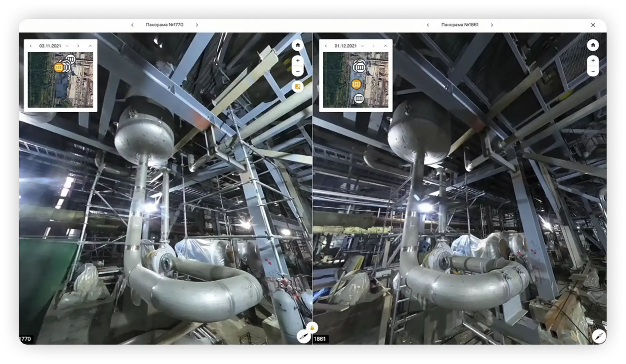The height and width of the screenshot is (364, 626).
Task: Zoom in on left panorama view
Action: coord(298,61)
